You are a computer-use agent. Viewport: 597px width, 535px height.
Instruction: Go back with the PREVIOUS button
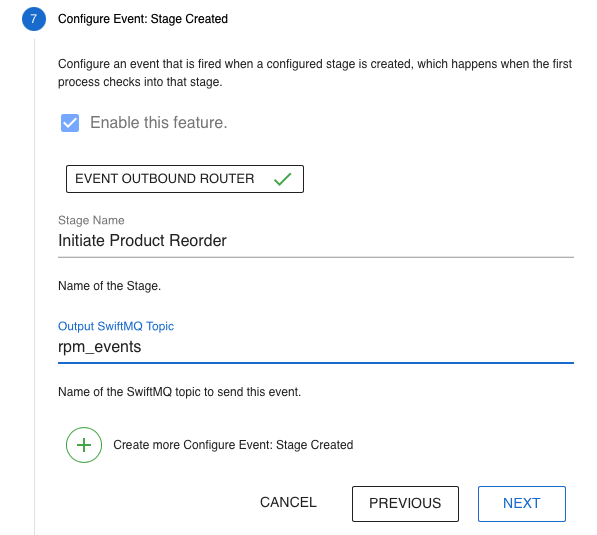(x=405, y=504)
